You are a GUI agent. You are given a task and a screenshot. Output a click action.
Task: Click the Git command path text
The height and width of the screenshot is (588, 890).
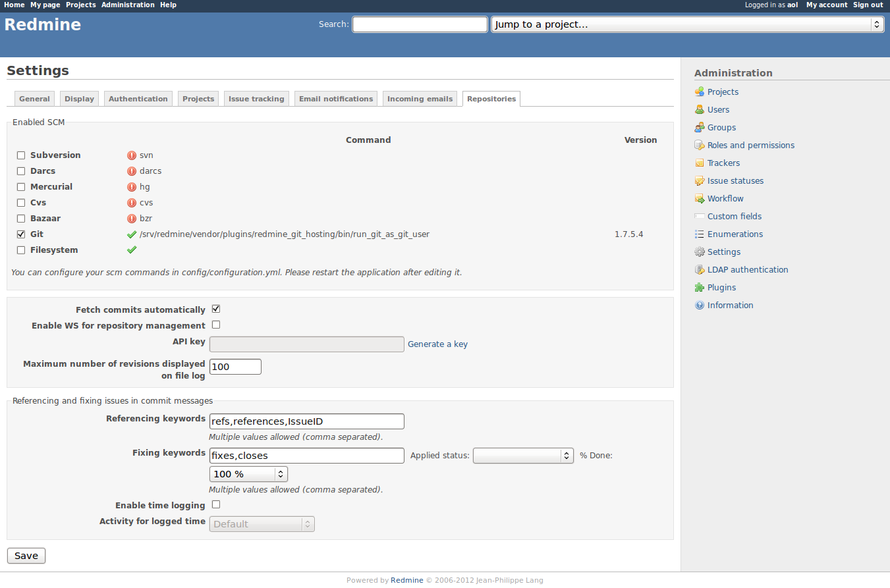coord(284,234)
